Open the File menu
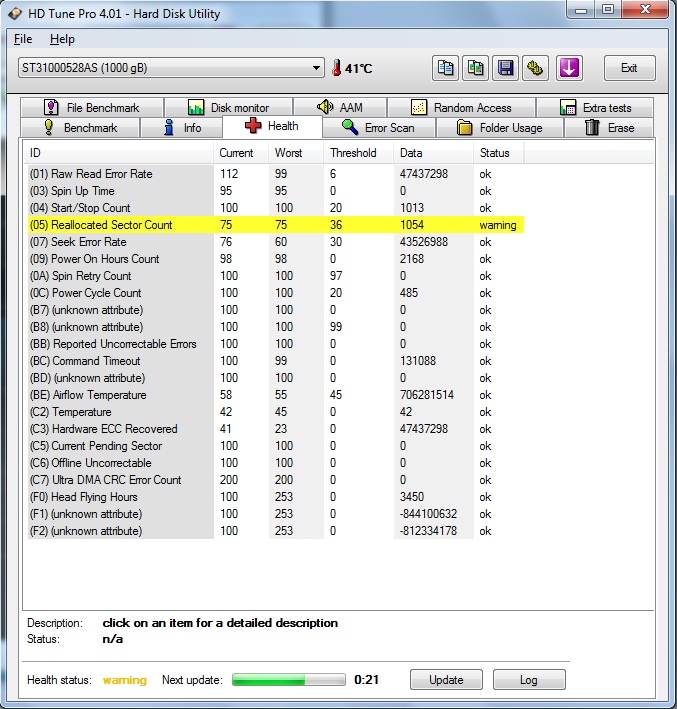This screenshot has height=709, width=677. [23, 39]
